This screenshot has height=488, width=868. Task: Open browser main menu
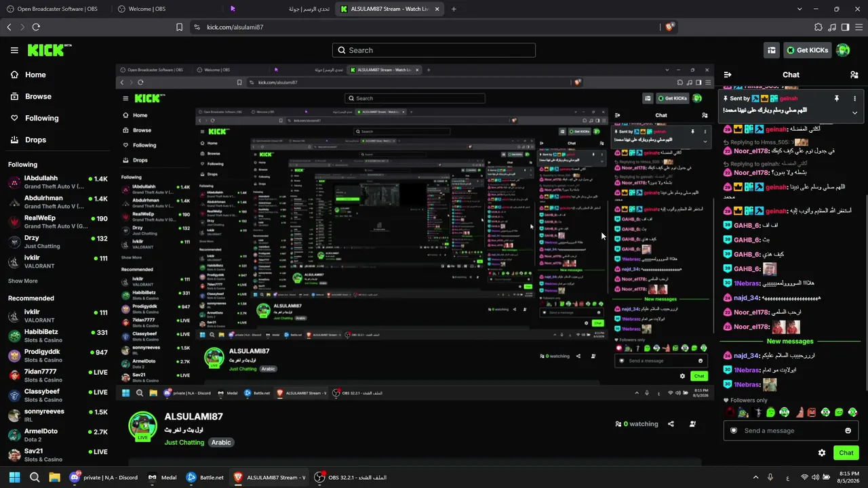pos(859,27)
